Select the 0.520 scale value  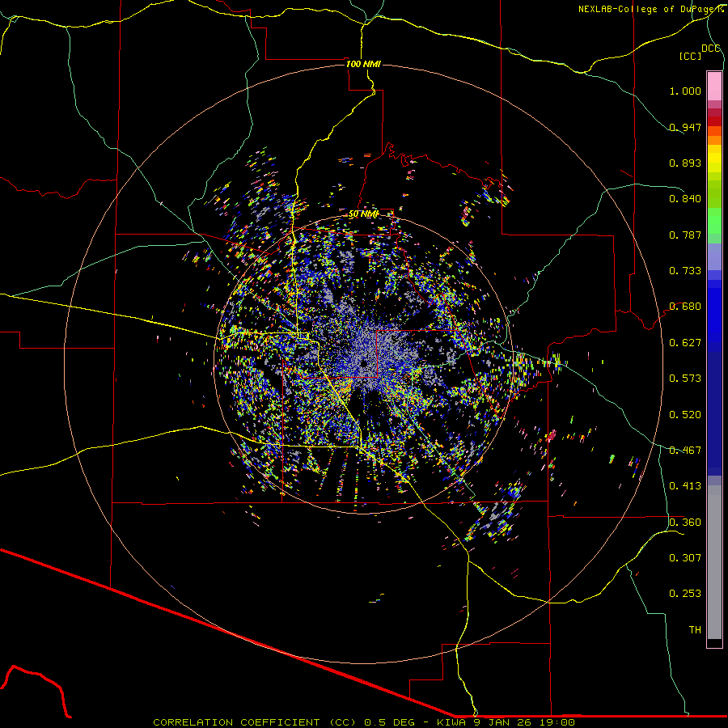click(685, 415)
